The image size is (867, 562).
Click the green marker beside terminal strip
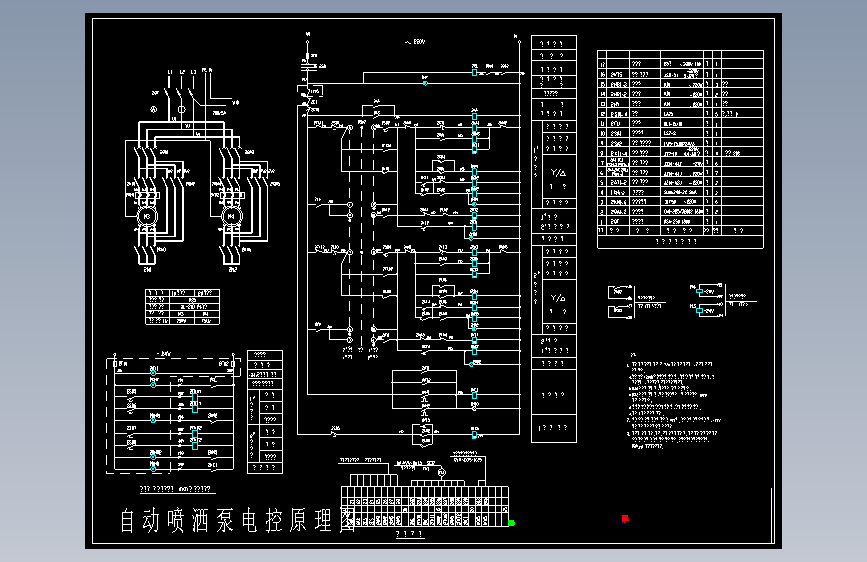(511, 523)
